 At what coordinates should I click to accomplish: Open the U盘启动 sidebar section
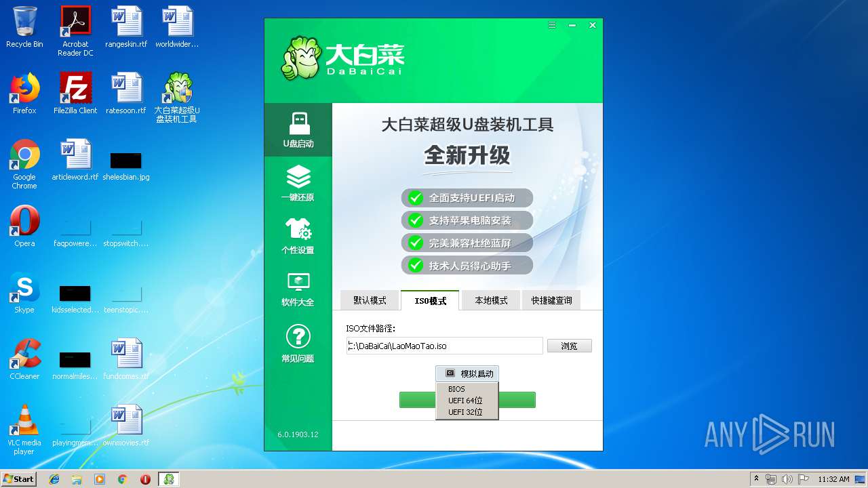[298, 130]
